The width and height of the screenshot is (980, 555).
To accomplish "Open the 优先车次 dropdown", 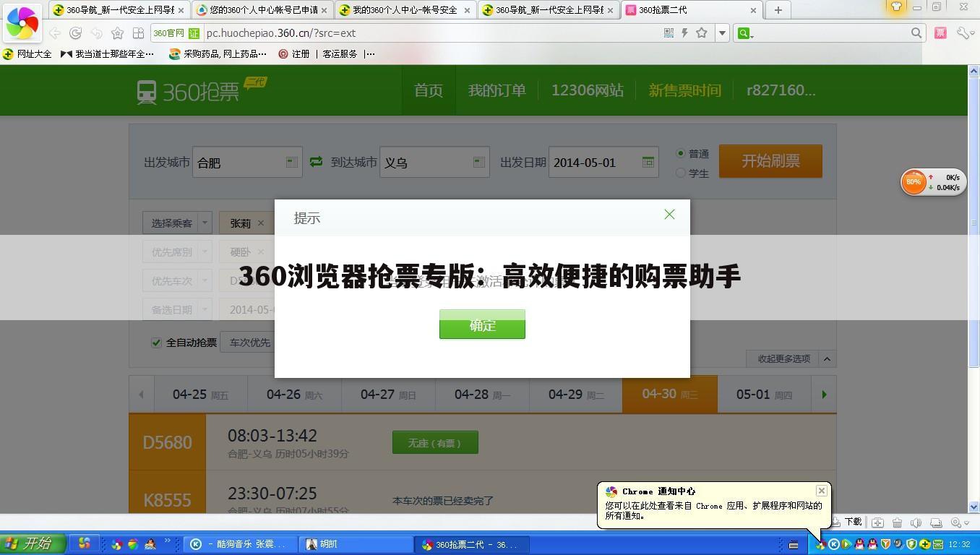I will pos(176,280).
